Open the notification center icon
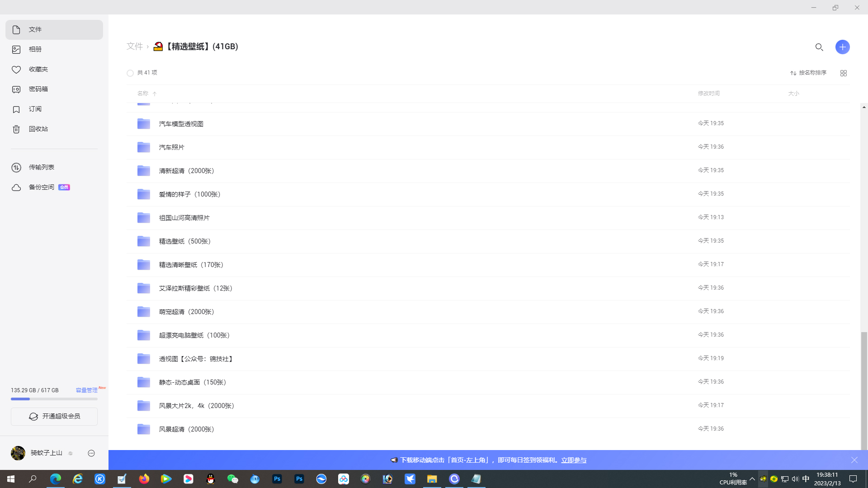 coord(853,479)
